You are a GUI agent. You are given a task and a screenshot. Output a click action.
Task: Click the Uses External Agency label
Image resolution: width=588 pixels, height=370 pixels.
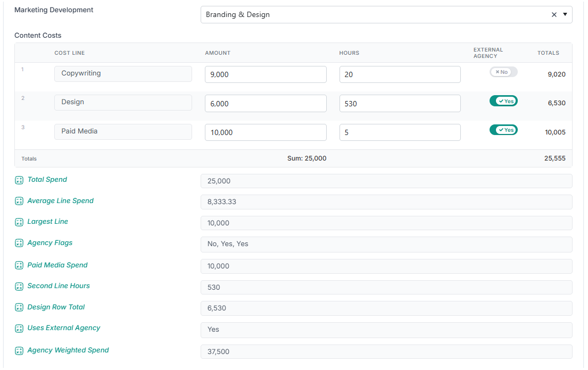click(64, 328)
